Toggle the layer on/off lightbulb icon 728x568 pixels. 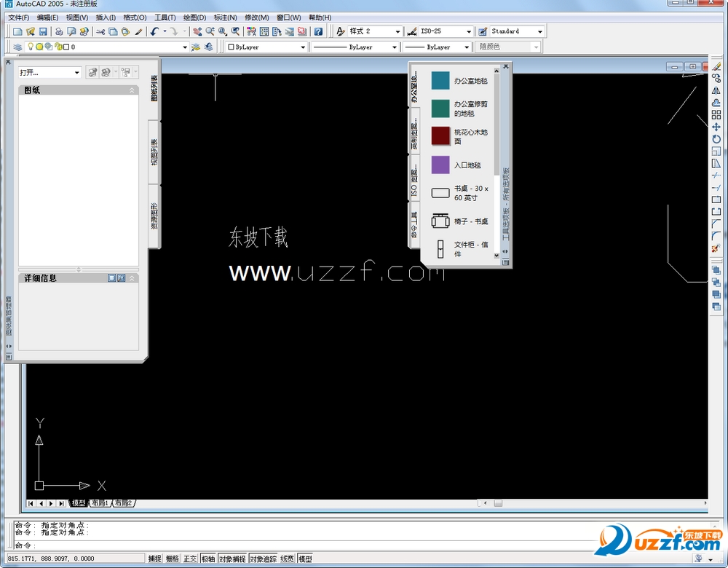coord(31,47)
